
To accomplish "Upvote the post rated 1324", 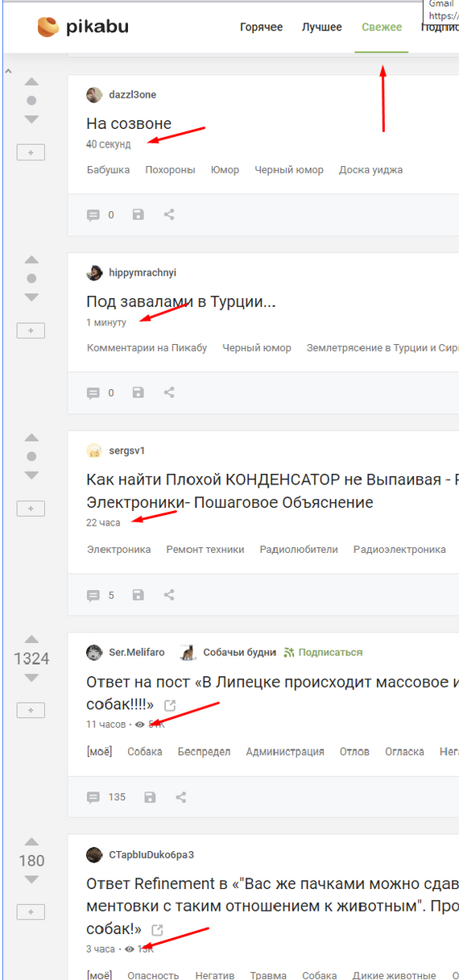I will (x=31, y=639).
